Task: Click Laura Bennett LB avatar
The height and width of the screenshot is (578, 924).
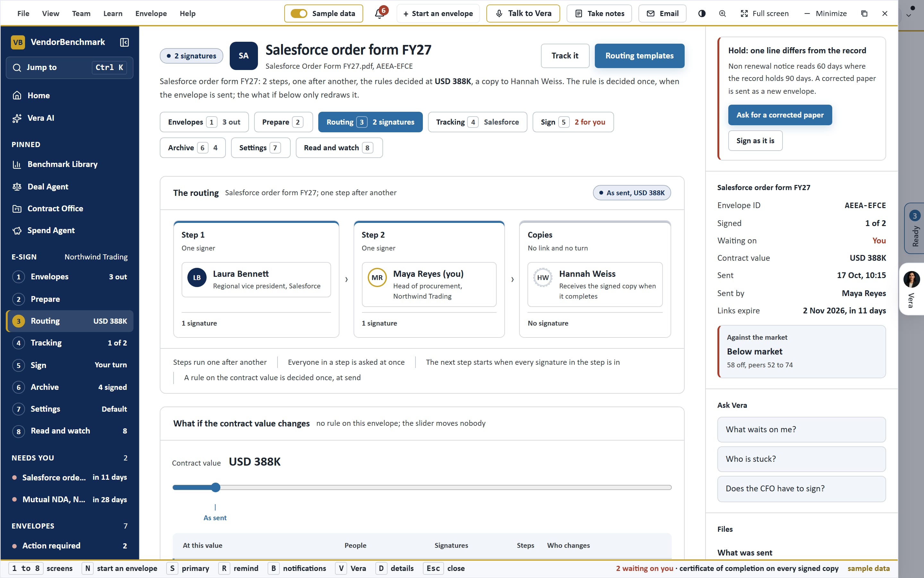Action: [x=197, y=277]
